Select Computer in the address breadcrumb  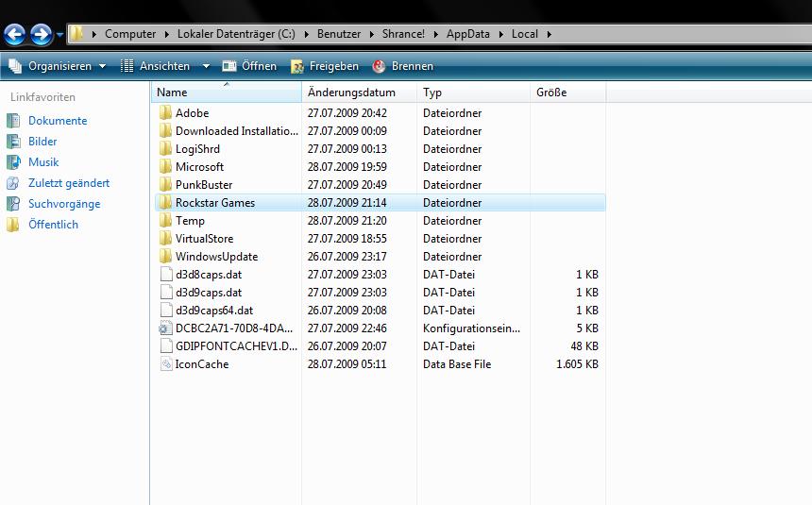(x=130, y=34)
